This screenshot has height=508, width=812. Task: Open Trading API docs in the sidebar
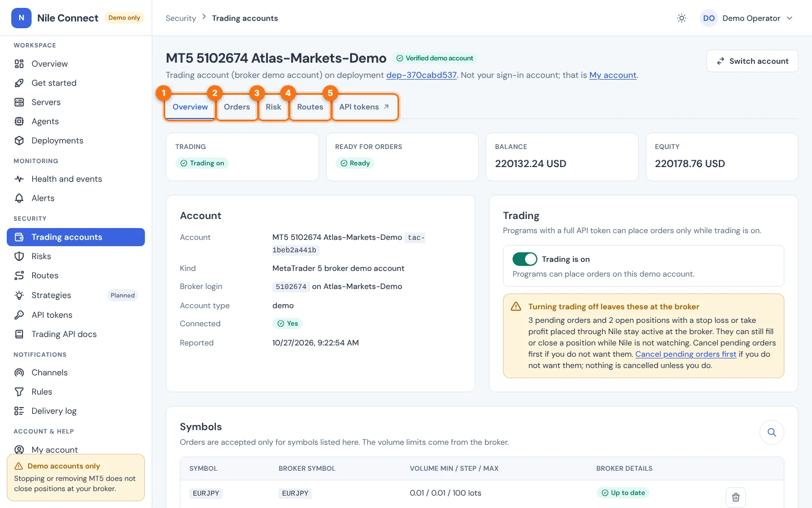(76, 334)
